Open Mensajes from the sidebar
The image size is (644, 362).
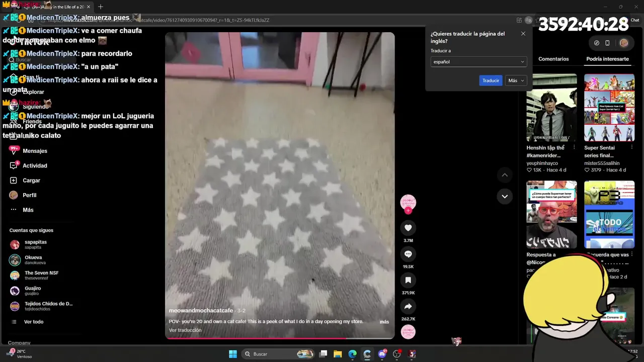pyautogui.click(x=35, y=151)
